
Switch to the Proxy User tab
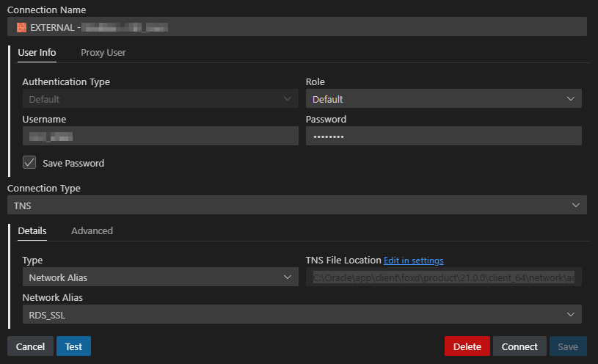tap(103, 53)
